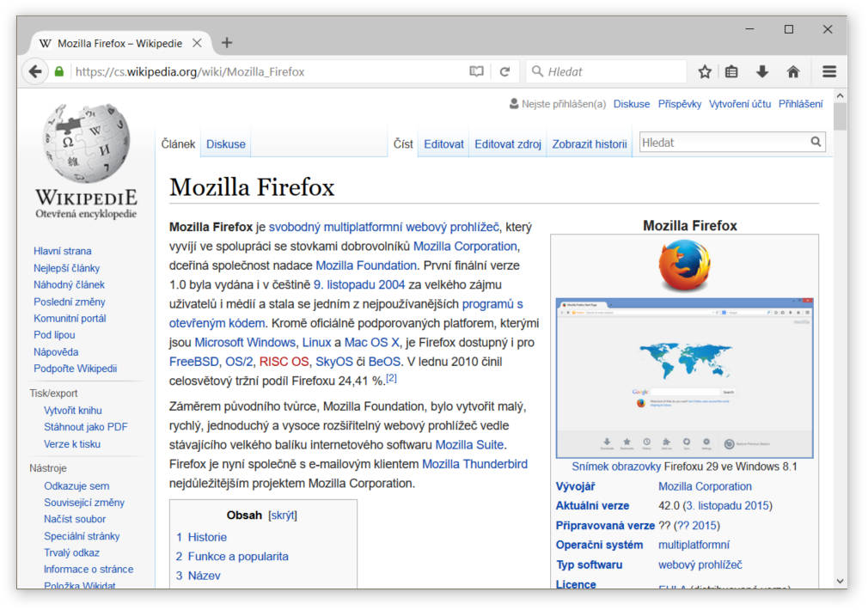868x610 pixels.
Task: Open the Zobrazit historii tab
Action: point(590,144)
